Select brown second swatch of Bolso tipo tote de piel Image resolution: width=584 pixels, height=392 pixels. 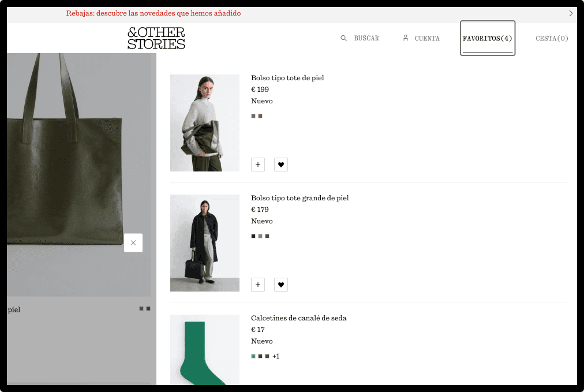click(x=260, y=116)
